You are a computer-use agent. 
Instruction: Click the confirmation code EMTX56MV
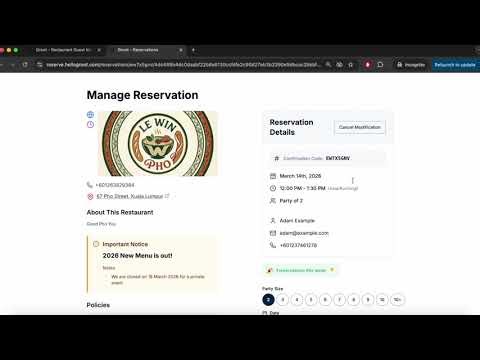[338, 158]
